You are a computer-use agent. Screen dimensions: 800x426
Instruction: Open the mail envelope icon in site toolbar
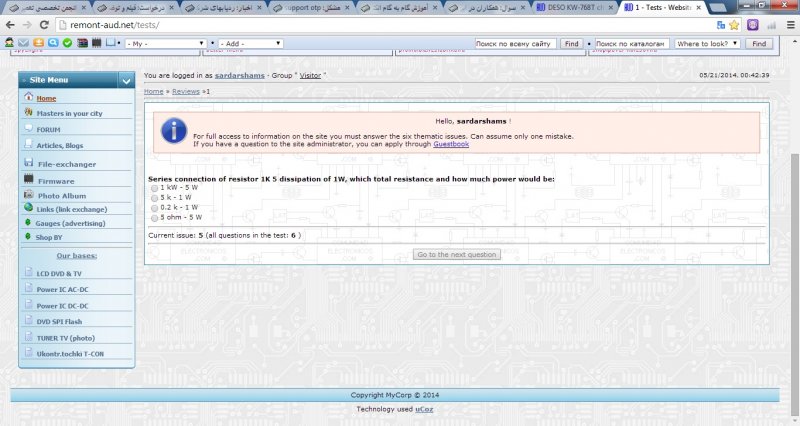[23, 43]
